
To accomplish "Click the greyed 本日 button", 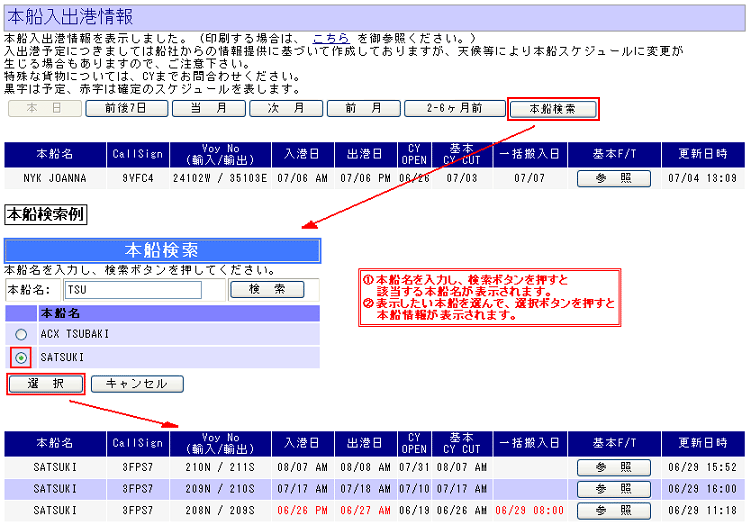I will tap(46, 108).
